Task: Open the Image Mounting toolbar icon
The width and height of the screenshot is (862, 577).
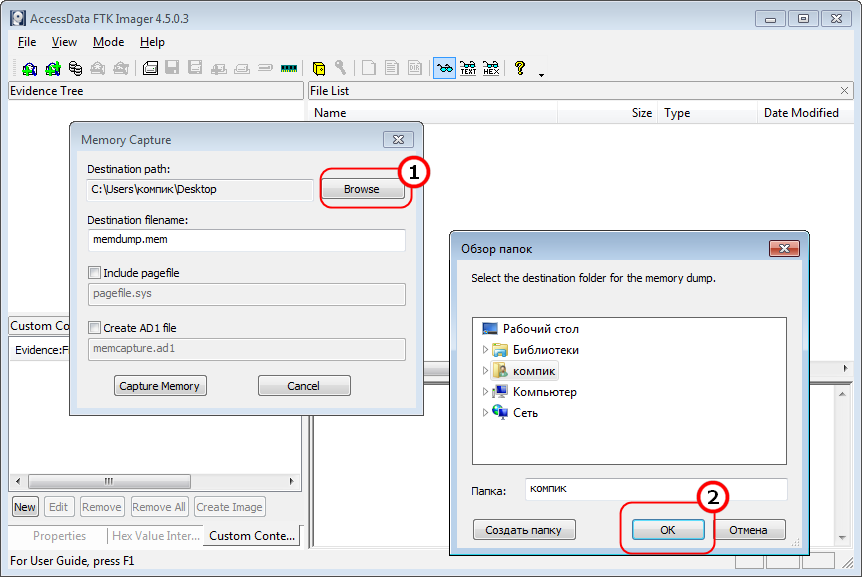Action: 75,68
